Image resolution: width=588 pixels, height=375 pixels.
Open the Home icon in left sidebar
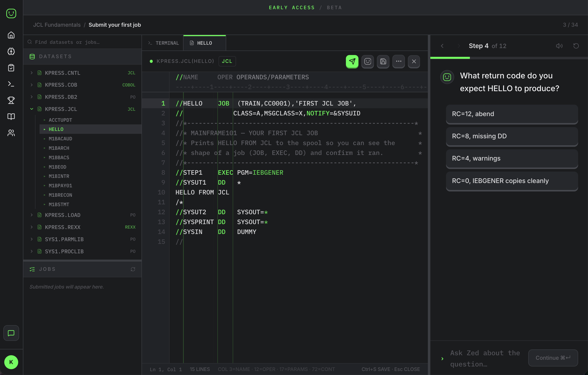(x=11, y=35)
